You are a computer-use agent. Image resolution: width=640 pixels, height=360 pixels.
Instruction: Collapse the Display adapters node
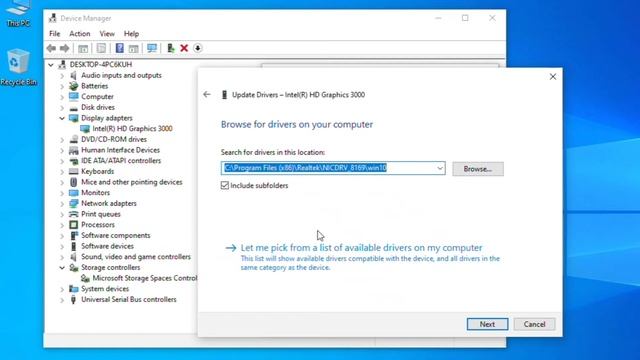click(62, 118)
